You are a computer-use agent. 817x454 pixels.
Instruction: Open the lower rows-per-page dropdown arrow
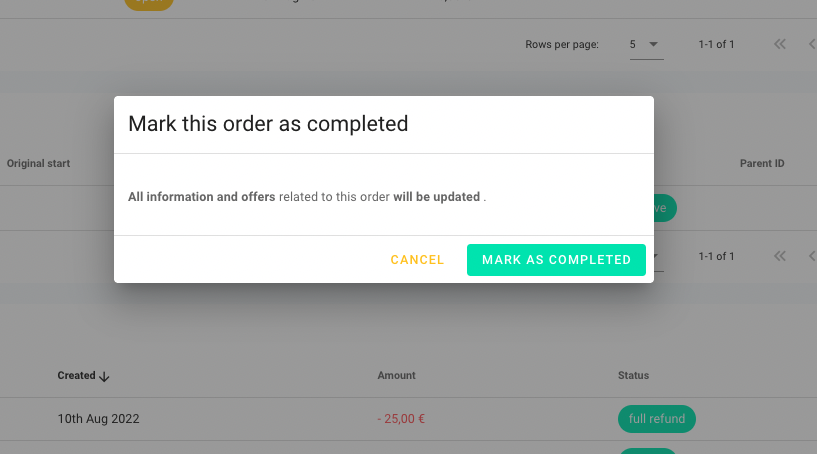[656, 256]
